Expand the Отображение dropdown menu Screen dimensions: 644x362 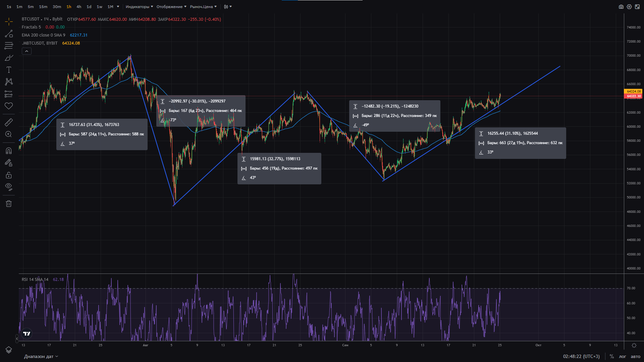[x=171, y=7]
